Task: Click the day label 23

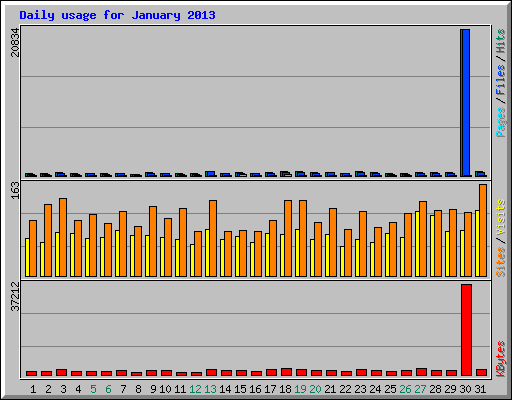Action: point(360,389)
